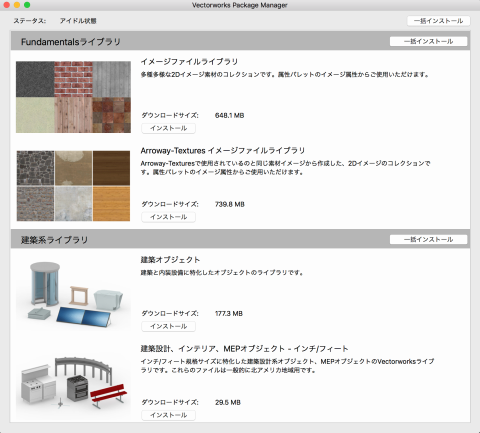Click the top-level 一括インストール button beside the status
The width and height of the screenshot is (480, 433).
coord(438,21)
